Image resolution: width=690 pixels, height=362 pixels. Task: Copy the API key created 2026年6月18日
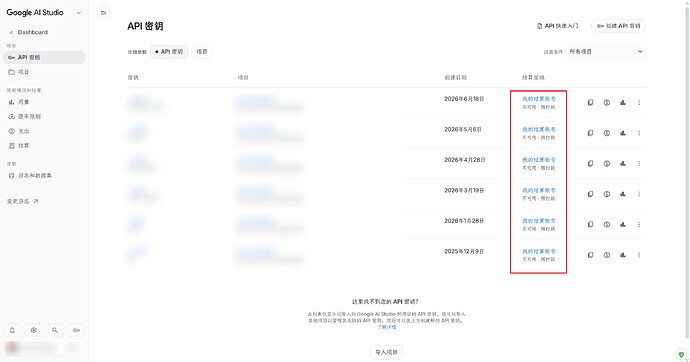[591, 102]
